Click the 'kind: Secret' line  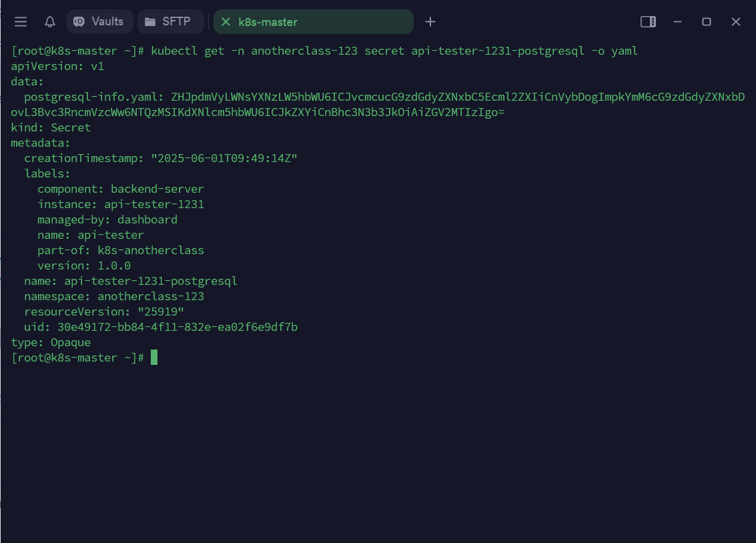51,127
